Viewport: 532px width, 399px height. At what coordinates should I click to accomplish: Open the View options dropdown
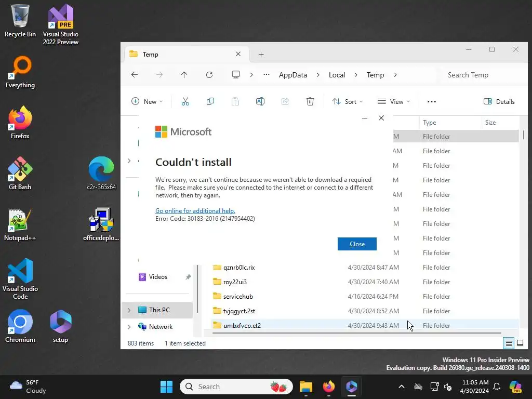pyautogui.click(x=394, y=101)
